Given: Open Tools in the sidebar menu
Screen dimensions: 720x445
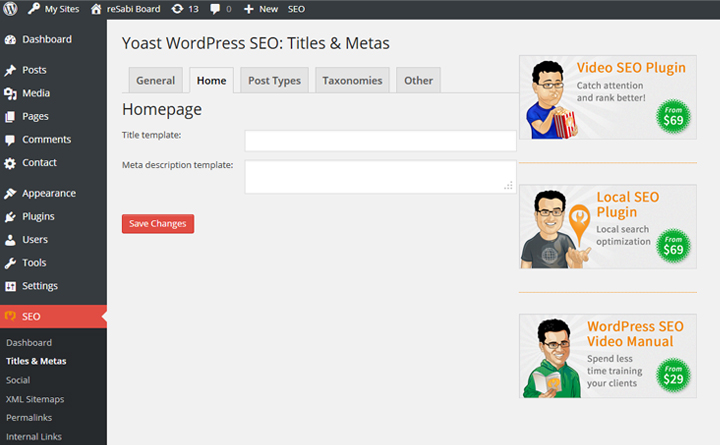Looking at the screenshot, I should [x=34, y=263].
